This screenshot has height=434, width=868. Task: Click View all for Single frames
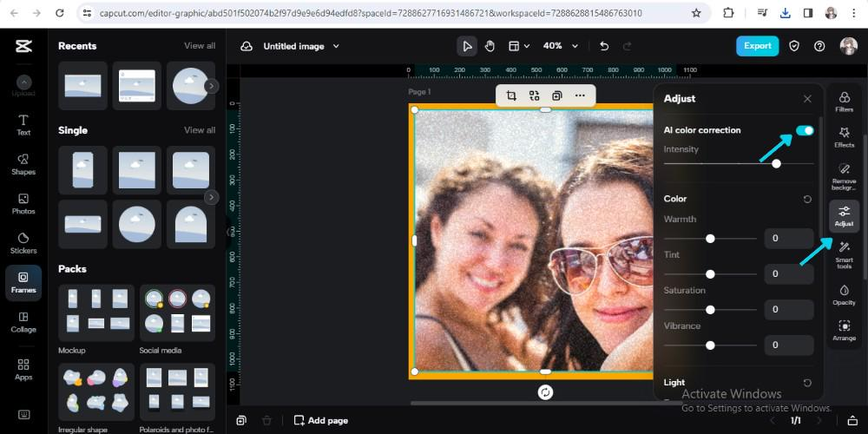(x=200, y=130)
